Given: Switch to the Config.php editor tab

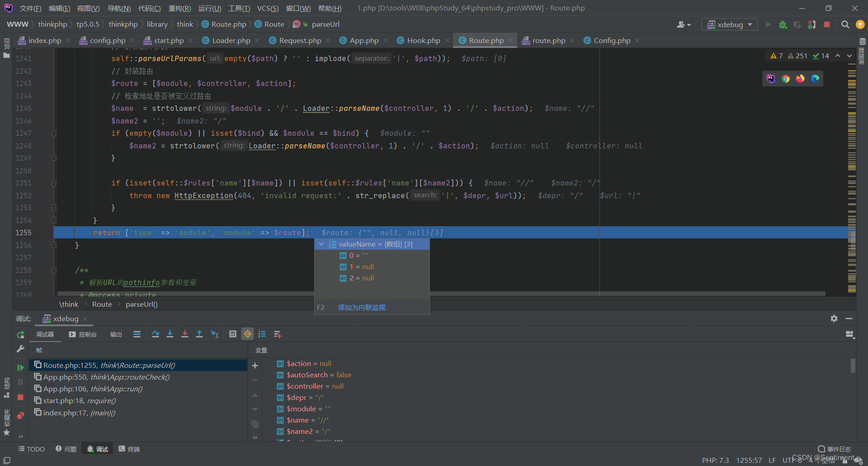Looking at the screenshot, I should 612,40.
